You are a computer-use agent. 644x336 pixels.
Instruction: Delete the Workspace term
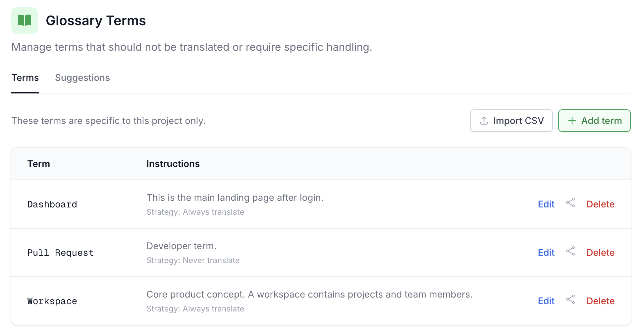tap(600, 301)
